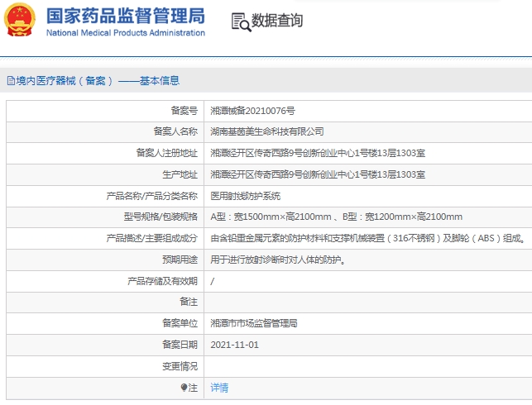Click the 备注 label
532x405 pixels.
click(x=189, y=302)
